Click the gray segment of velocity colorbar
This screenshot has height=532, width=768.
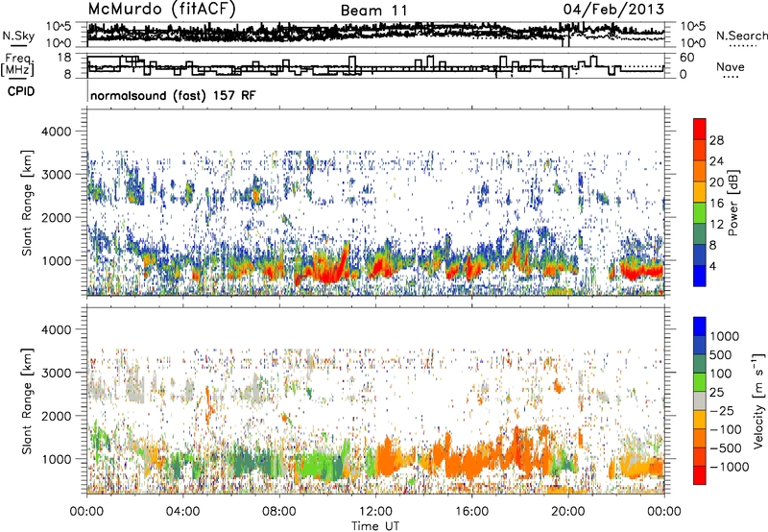tap(700, 401)
